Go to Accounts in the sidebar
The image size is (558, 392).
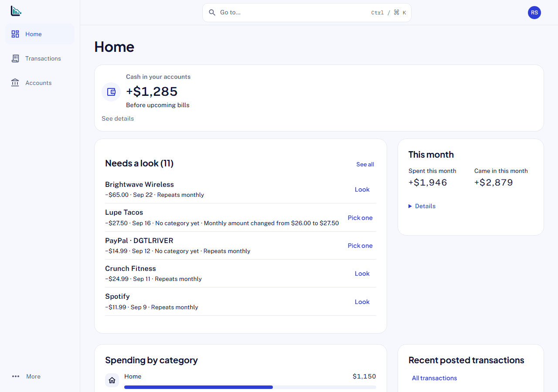pyautogui.click(x=40, y=83)
